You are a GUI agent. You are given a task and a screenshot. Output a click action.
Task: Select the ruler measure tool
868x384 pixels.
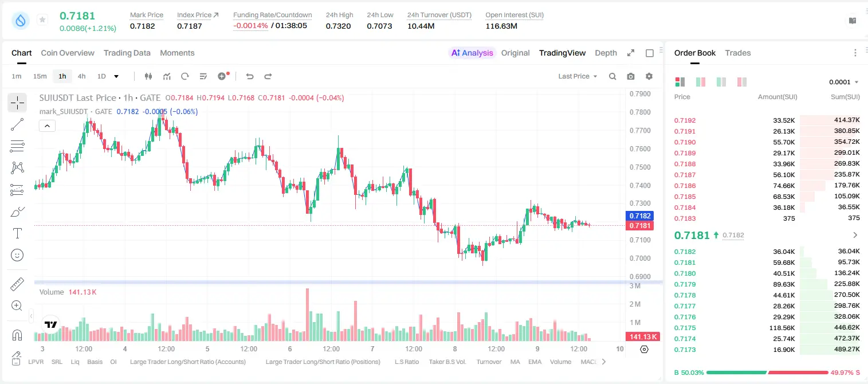click(x=17, y=284)
